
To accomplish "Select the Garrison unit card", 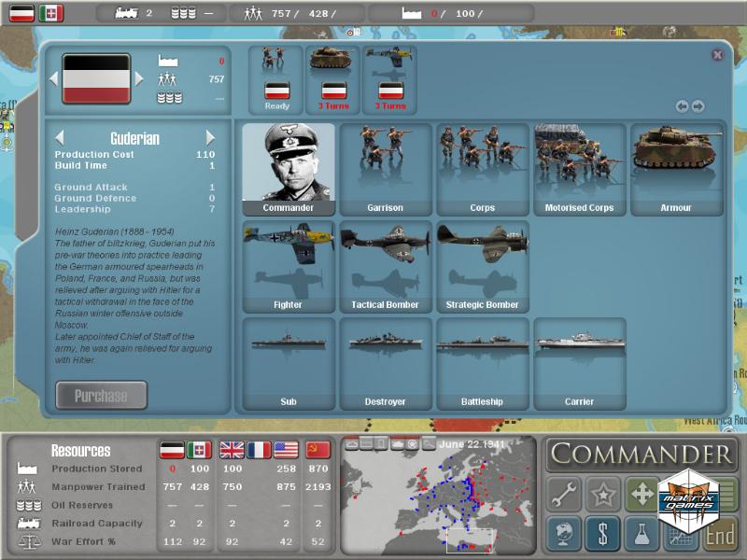I will (x=386, y=170).
